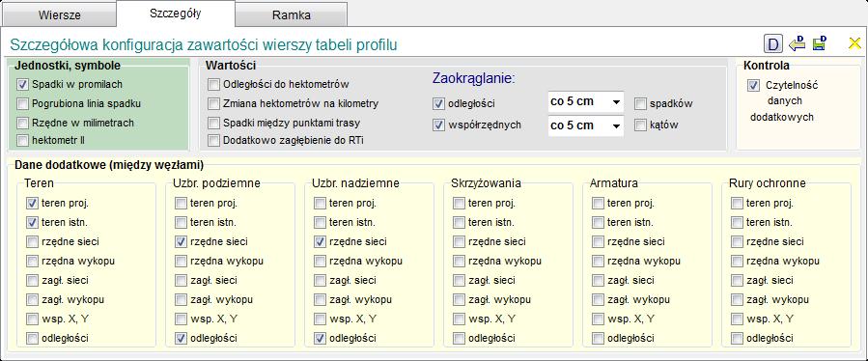
Task: Enable rounding of kątów
Action: tap(640, 125)
